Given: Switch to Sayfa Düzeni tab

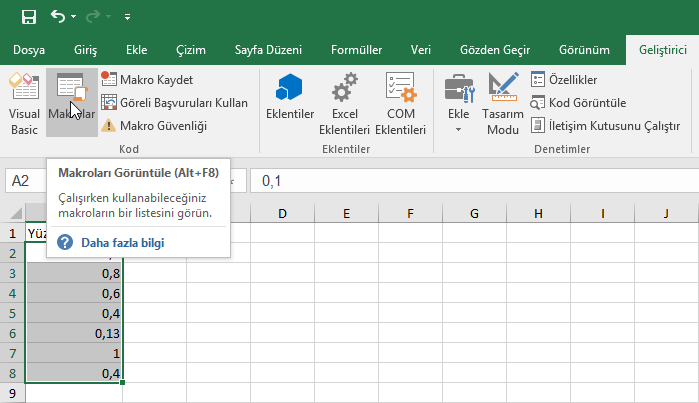Looking at the screenshot, I should (268, 50).
